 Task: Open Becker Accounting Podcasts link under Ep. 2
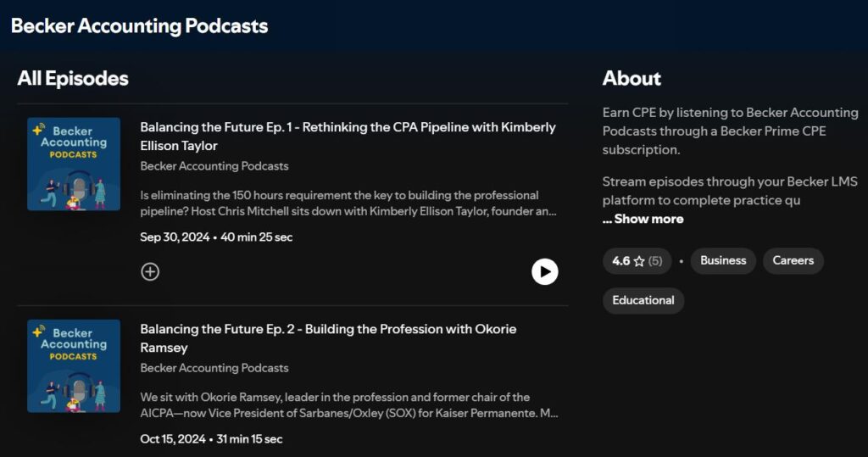(x=214, y=368)
